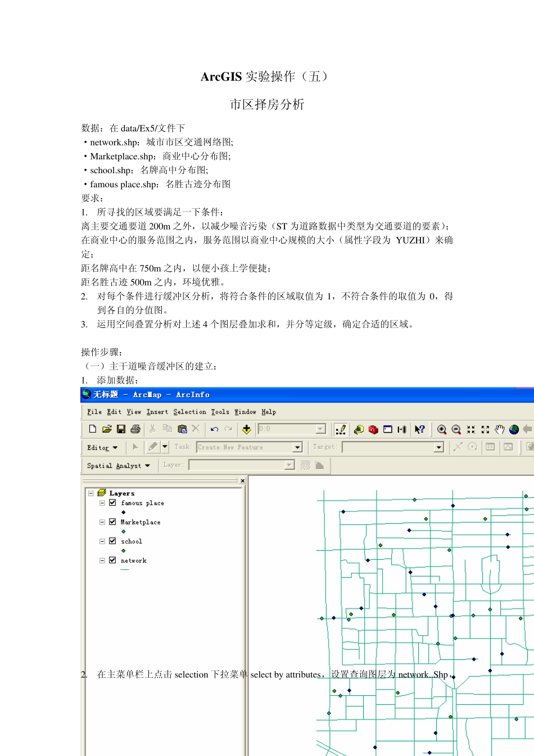The height and width of the screenshot is (756, 534).
Task: Select the Zoom Out tool
Action: pos(456,430)
